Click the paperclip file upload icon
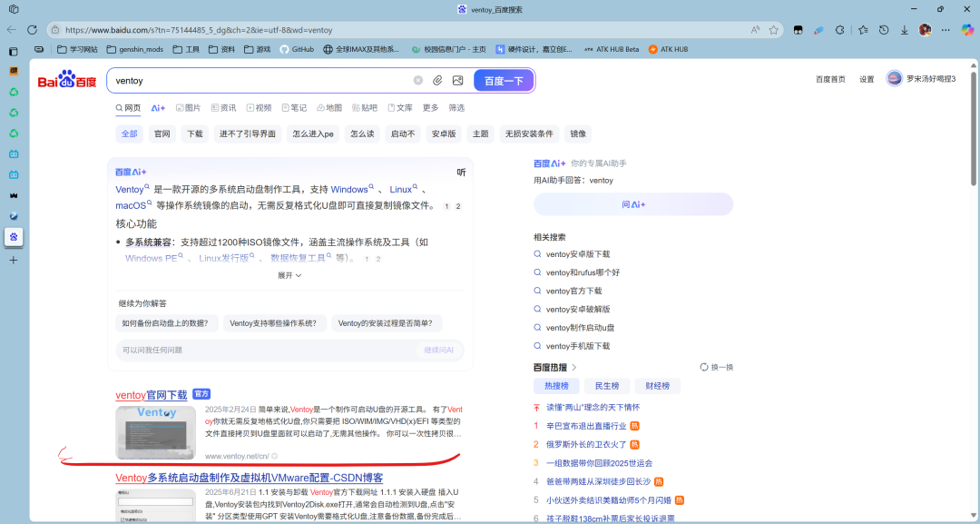Viewport: 980px width, 524px height. point(437,81)
